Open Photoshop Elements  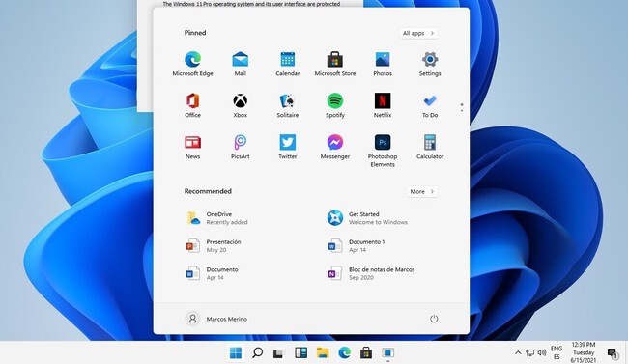click(x=383, y=151)
